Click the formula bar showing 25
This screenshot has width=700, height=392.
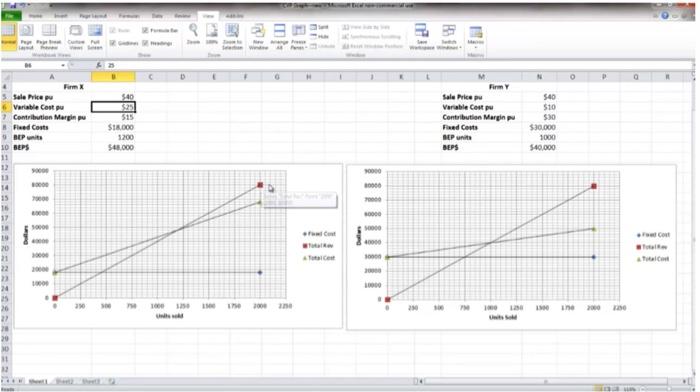coord(397,66)
